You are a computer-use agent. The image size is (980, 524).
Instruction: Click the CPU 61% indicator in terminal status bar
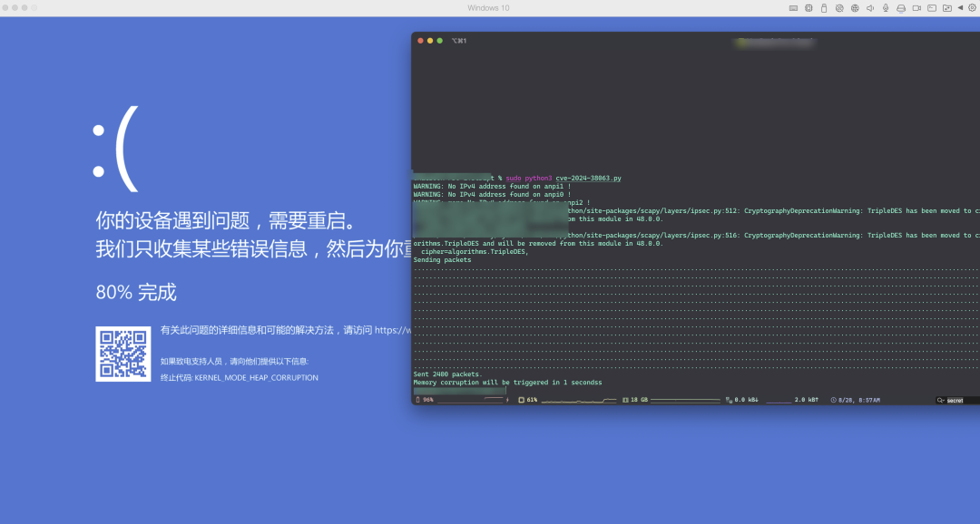pyautogui.click(x=528, y=400)
